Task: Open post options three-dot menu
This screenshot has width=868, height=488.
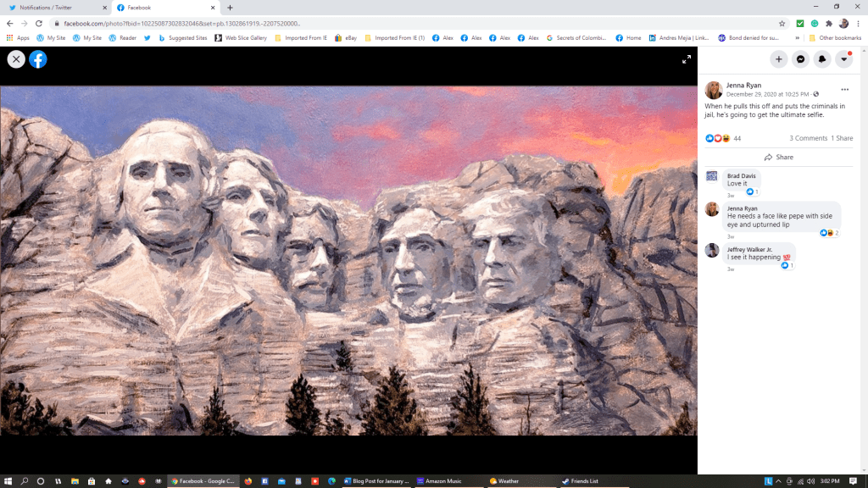Action: point(844,89)
